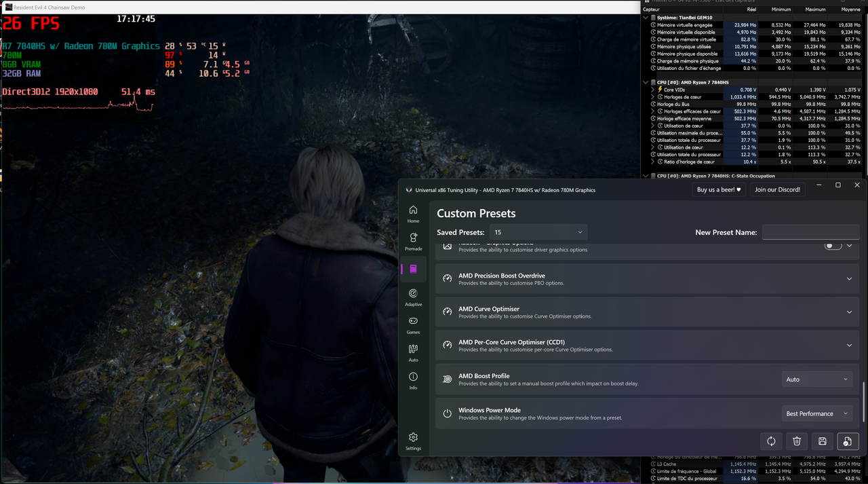Click the Buy us a beer button
The image size is (868, 484).
click(x=719, y=190)
